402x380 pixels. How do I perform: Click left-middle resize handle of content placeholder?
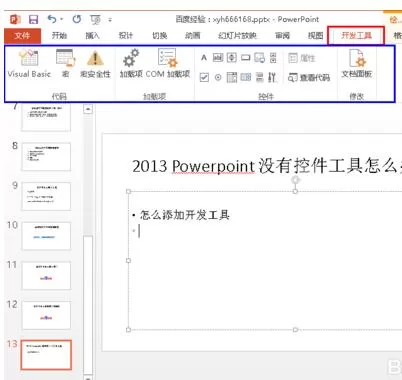point(128,260)
